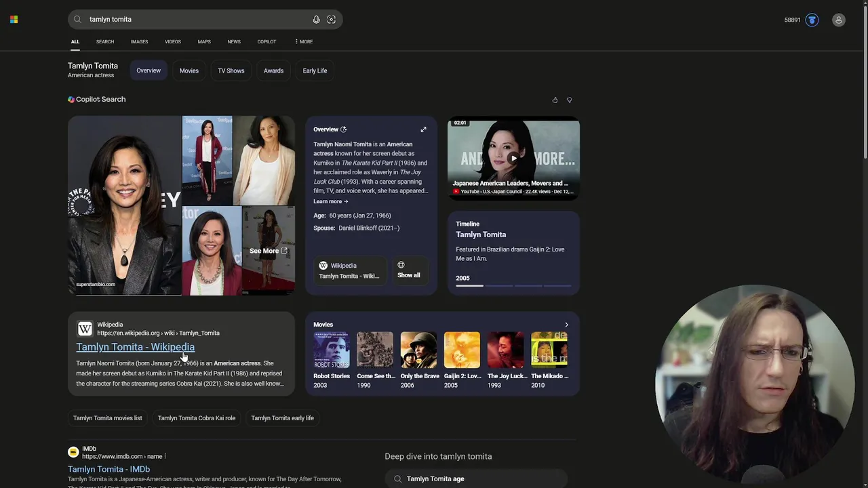868x488 pixels.
Task: Select the Overview pill
Action: pyautogui.click(x=149, y=70)
